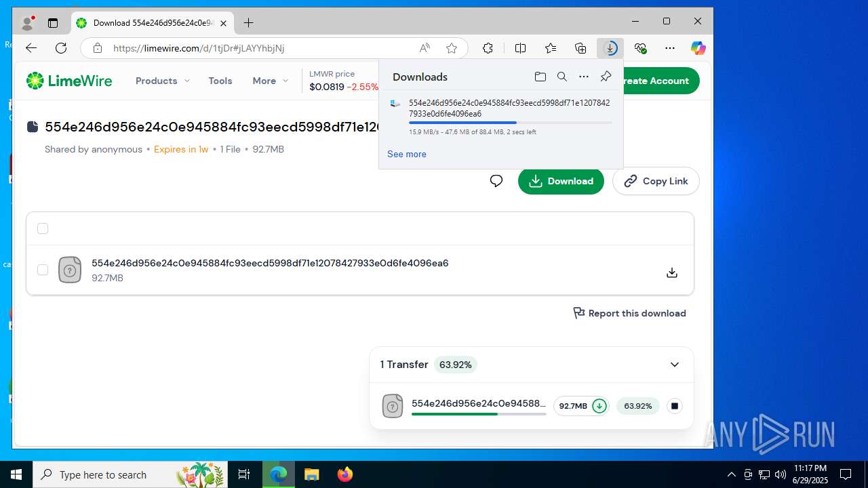Click the LMWR price ticker
868x488 pixels.
coord(343,81)
